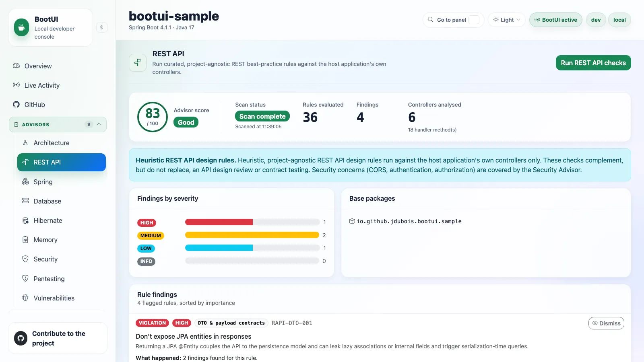Select the Hibernate advisor
Viewport: 644px width, 362px height.
click(62, 220)
